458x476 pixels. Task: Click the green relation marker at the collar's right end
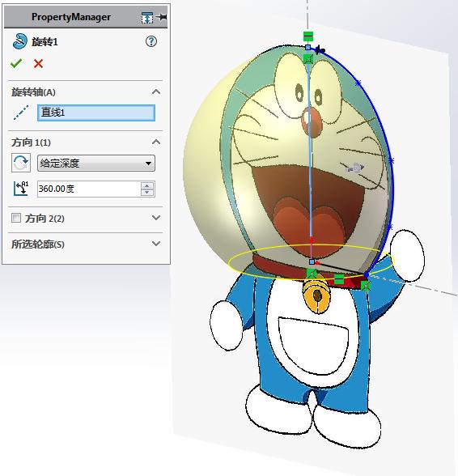pyautogui.click(x=366, y=286)
